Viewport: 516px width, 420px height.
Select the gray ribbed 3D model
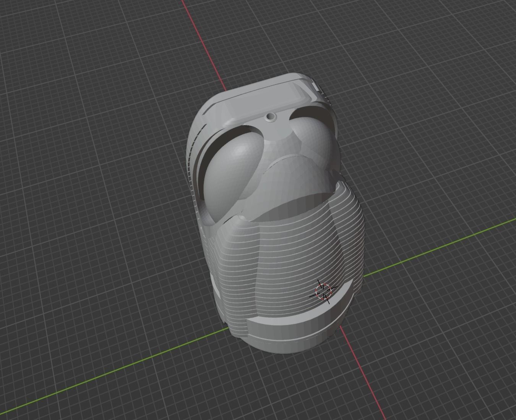tap(275, 214)
